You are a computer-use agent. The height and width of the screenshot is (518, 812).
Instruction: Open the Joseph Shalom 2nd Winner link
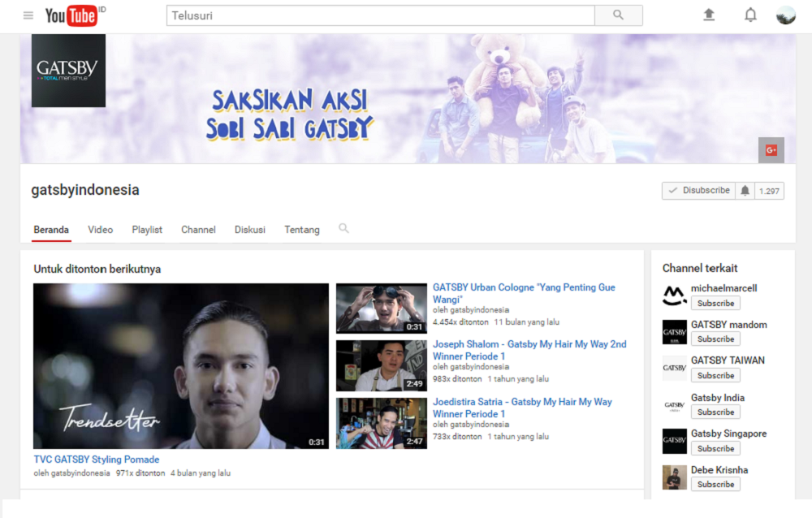tap(529, 350)
